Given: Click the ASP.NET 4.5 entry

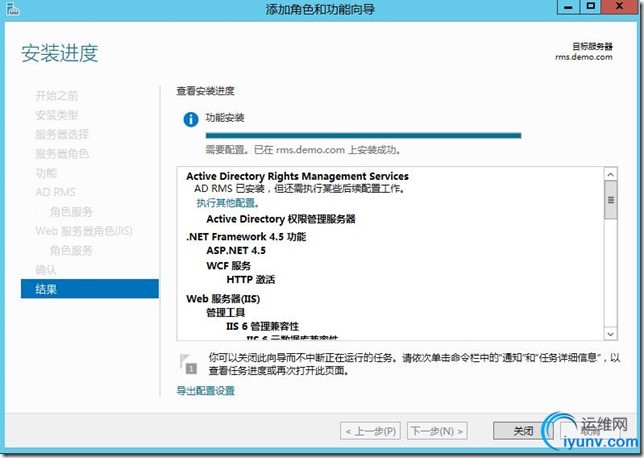Looking at the screenshot, I should [x=236, y=250].
